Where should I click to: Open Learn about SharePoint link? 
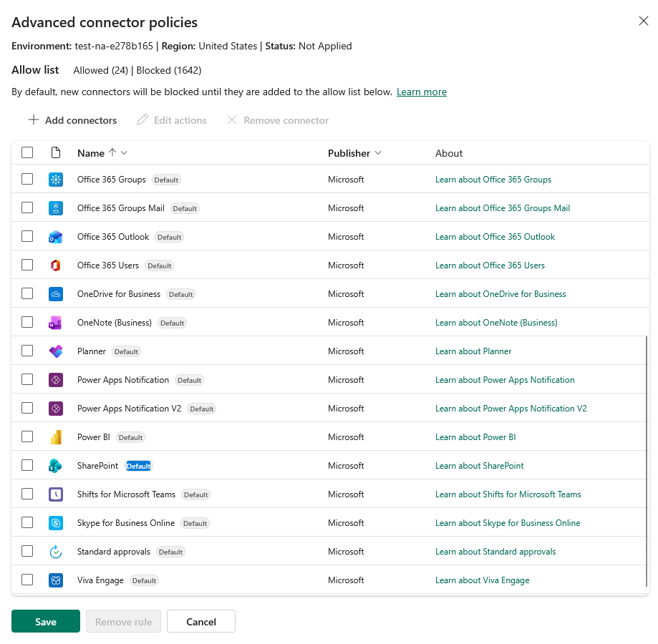479,466
